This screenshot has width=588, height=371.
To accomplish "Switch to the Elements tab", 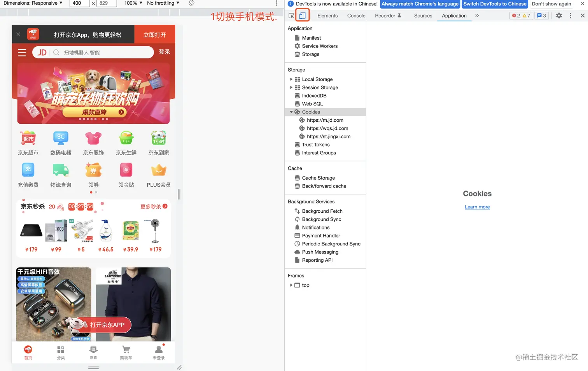I will click(x=327, y=16).
